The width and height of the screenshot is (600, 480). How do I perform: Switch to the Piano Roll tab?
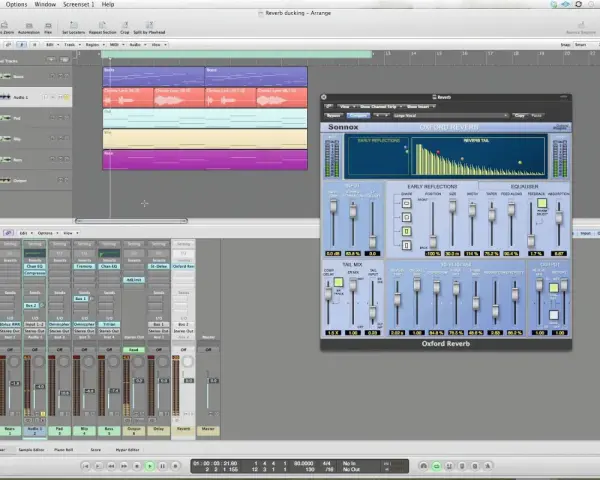tap(64, 450)
